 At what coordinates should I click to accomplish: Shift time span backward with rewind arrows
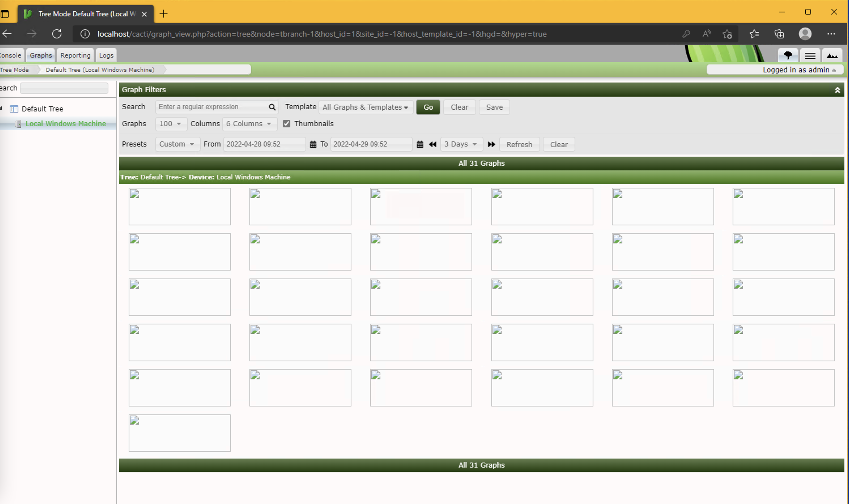click(x=432, y=144)
